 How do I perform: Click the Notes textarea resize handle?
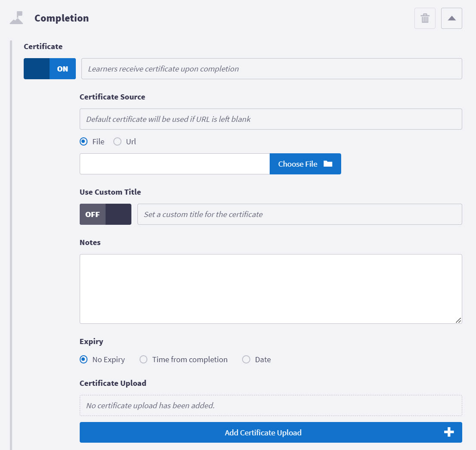[459, 320]
